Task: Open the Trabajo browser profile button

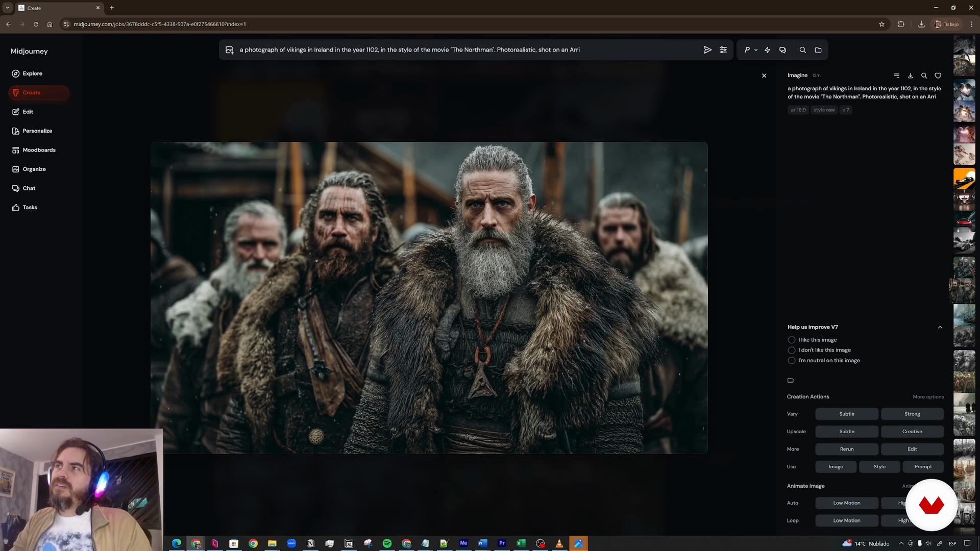Action: click(x=947, y=24)
